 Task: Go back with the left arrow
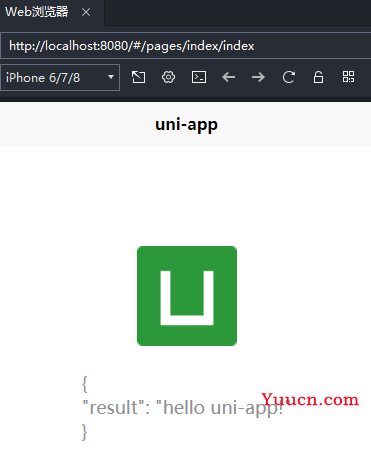click(x=229, y=77)
